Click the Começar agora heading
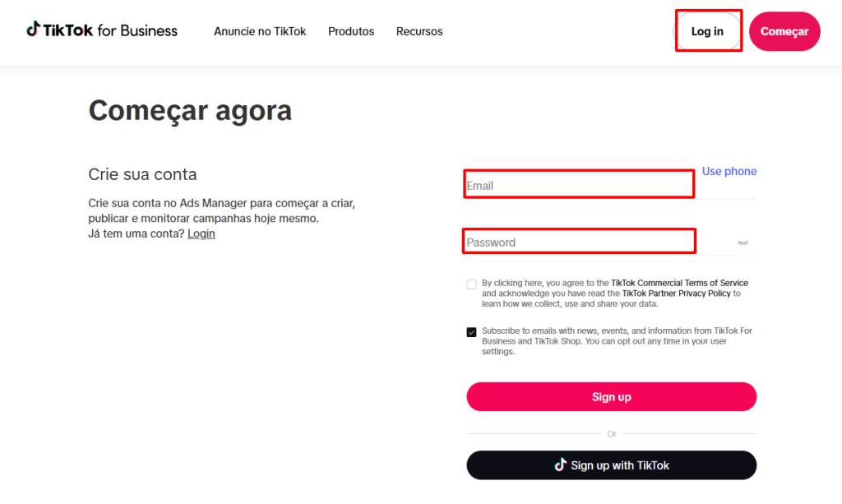Viewport: 842px width, 504px height. click(x=190, y=110)
